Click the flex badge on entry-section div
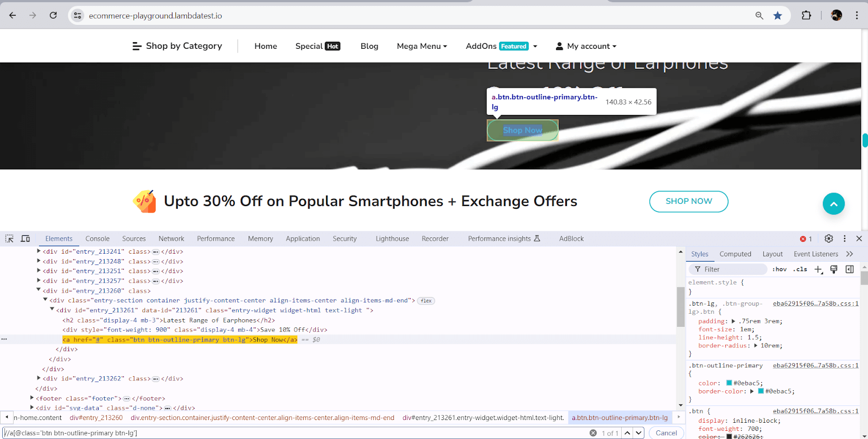The image size is (868, 439). pyautogui.click(x=426, y=301)
